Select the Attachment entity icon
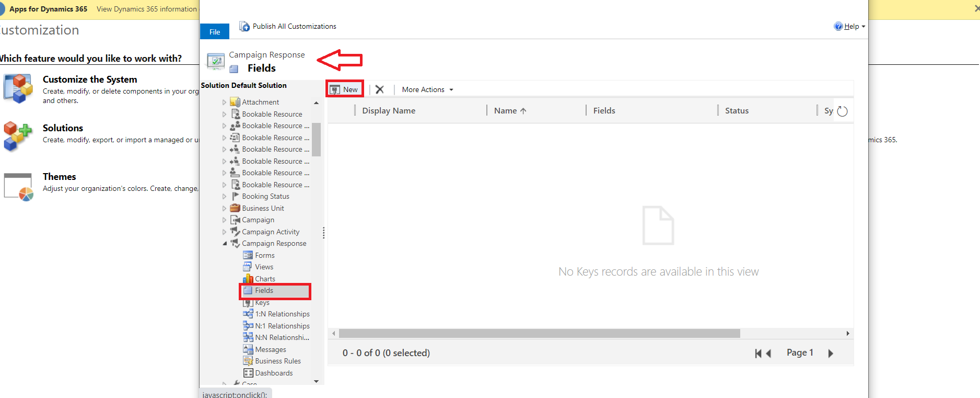Image resolution: width=980 pixels, height=398 pixels. pyautogui.click(x=235, y=102)
